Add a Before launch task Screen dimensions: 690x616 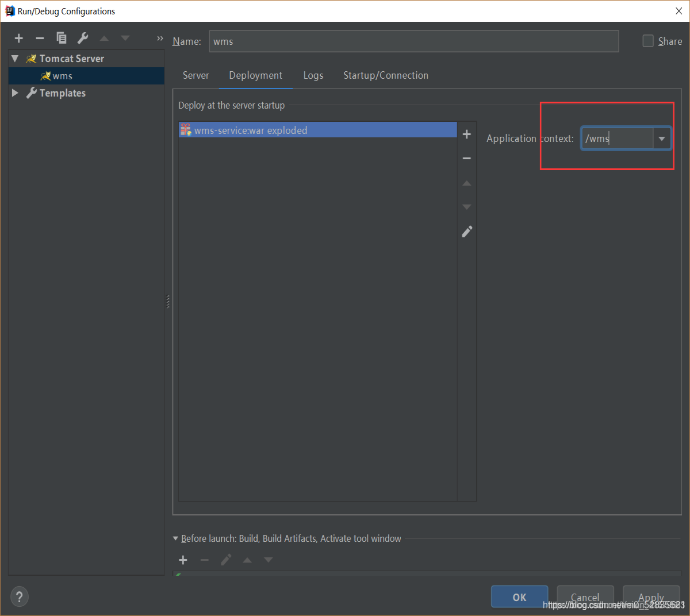coord(183,560)
